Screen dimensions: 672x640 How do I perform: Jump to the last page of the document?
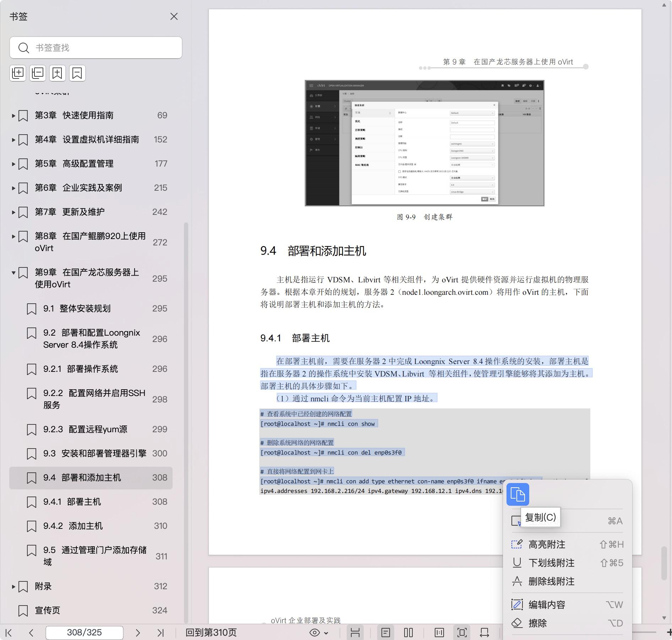tap(161, 633)
